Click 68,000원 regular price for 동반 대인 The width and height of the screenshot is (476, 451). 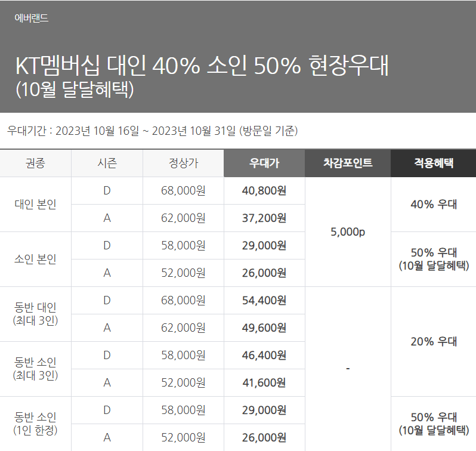point(183,300)
